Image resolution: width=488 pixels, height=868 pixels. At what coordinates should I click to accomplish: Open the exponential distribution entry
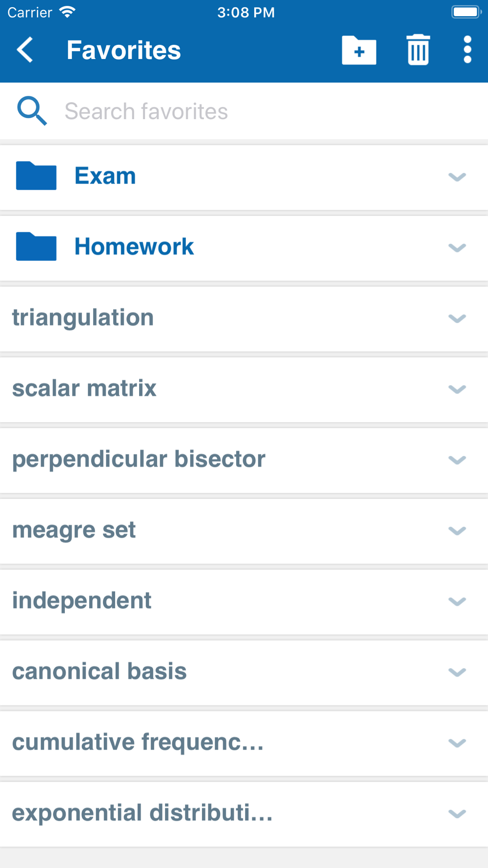coord(142,813)
